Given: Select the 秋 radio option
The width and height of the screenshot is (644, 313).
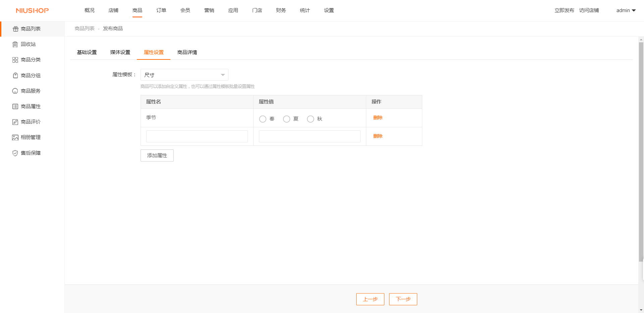Looking at the screenshot, I should point(311,119).
